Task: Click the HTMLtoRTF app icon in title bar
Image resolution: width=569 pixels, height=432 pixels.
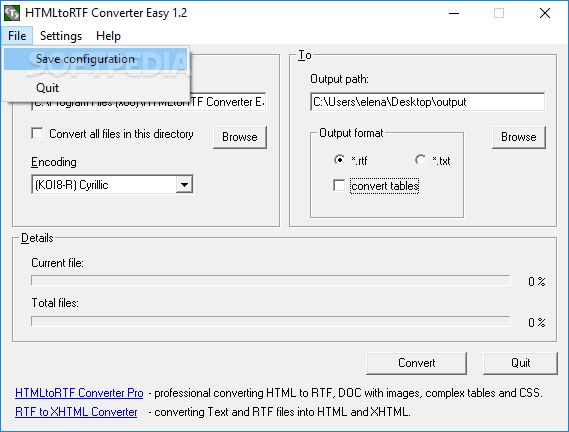Action: (x=12, y=13)
